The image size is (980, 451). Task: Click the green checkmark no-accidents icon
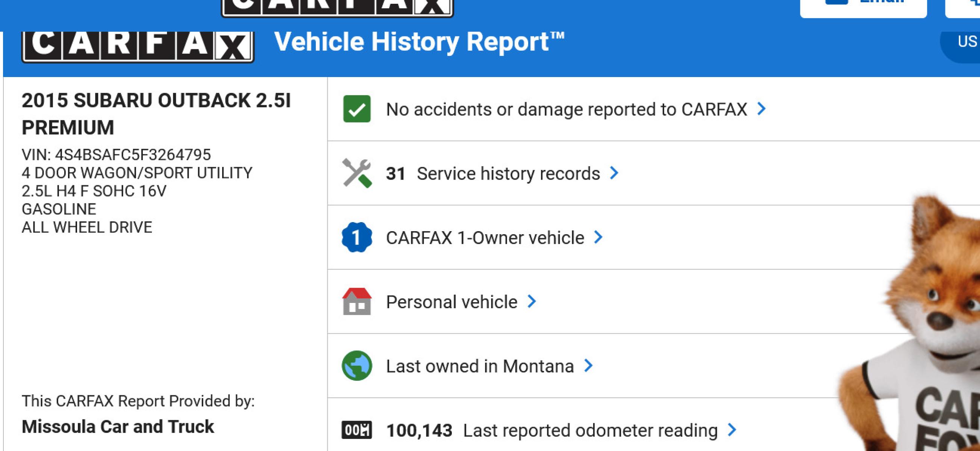pos(356,109)
